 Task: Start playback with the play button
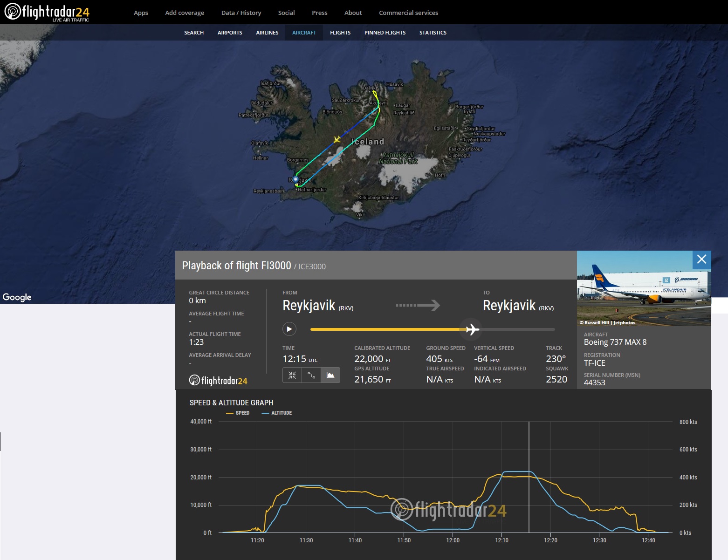(x=289, y=329)
